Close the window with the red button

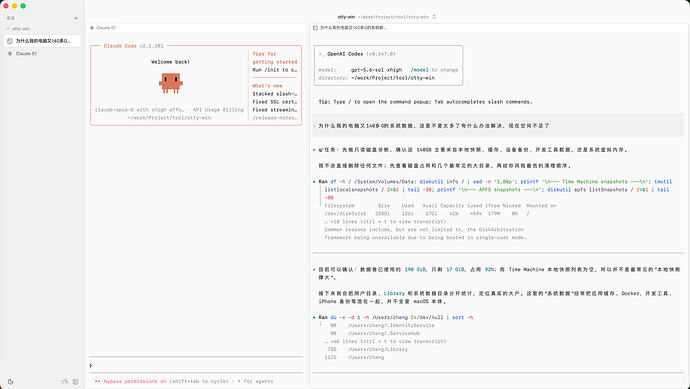6,6
